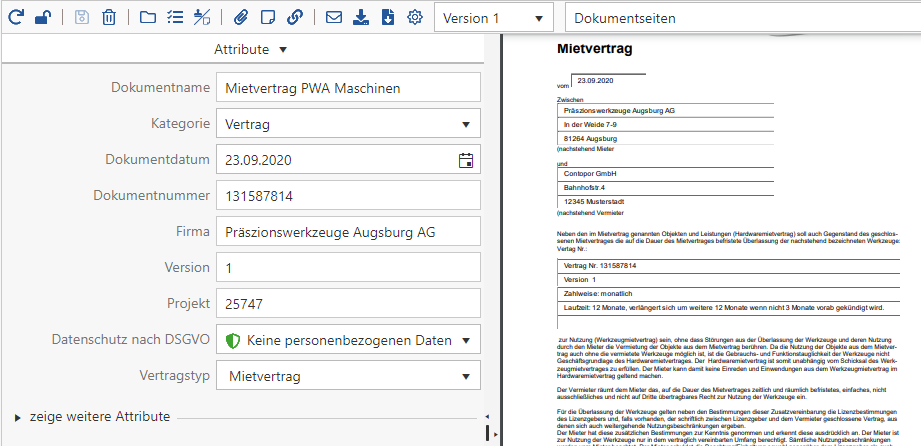Click the unlock padlock icon
Screen dimensions: 921x446
pos(42,18)
